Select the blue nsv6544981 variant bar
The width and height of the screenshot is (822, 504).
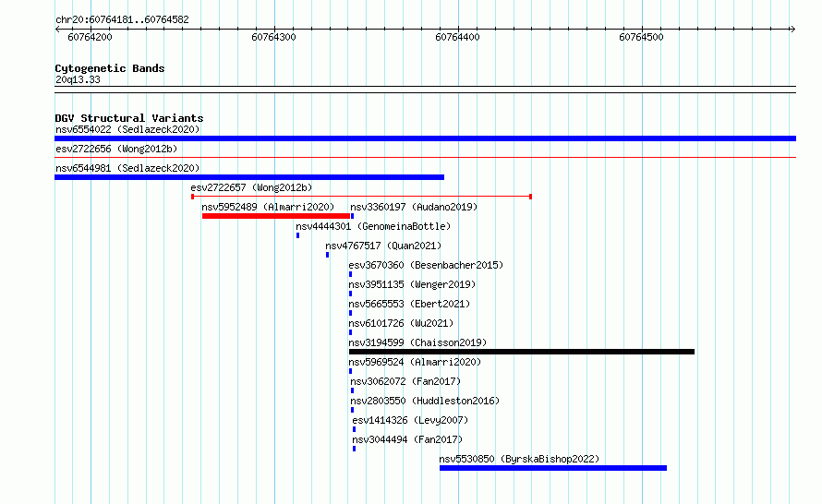pos(249,177)
